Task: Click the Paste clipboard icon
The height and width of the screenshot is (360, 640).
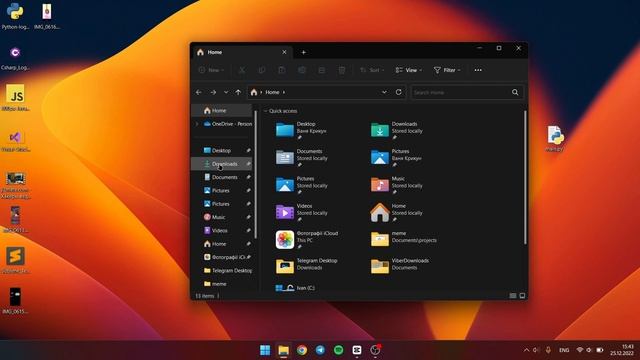Action: [x=282, y=70]
